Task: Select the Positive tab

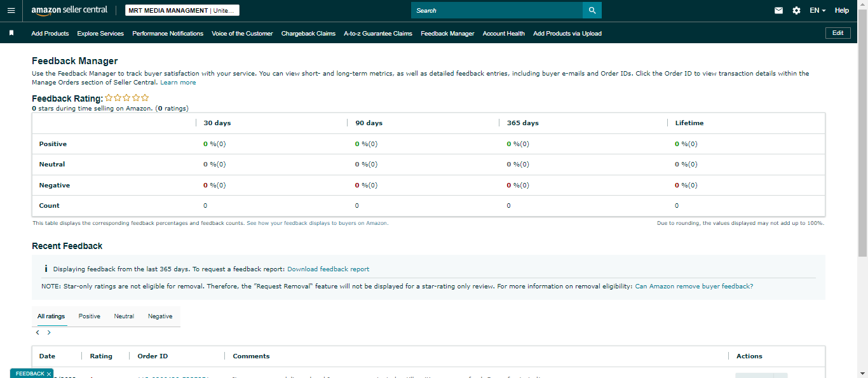Action: (90, 316)
